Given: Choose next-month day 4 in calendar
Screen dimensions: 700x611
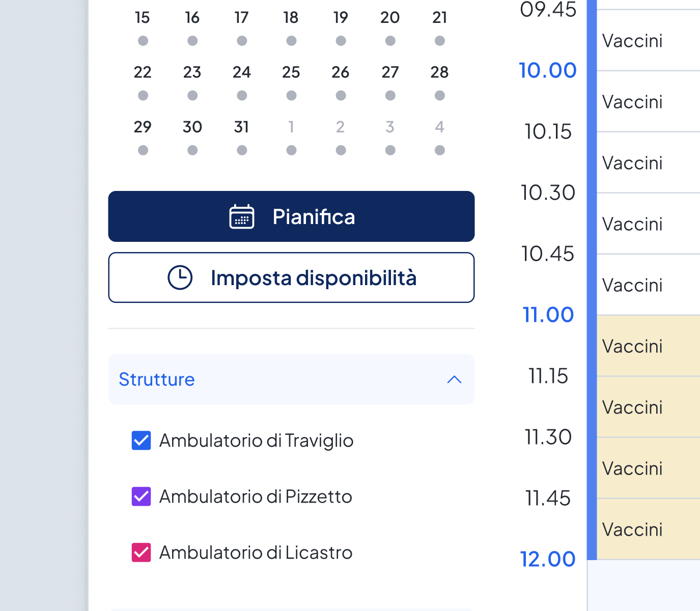Looking at the screenshot, I should (440, 127).
